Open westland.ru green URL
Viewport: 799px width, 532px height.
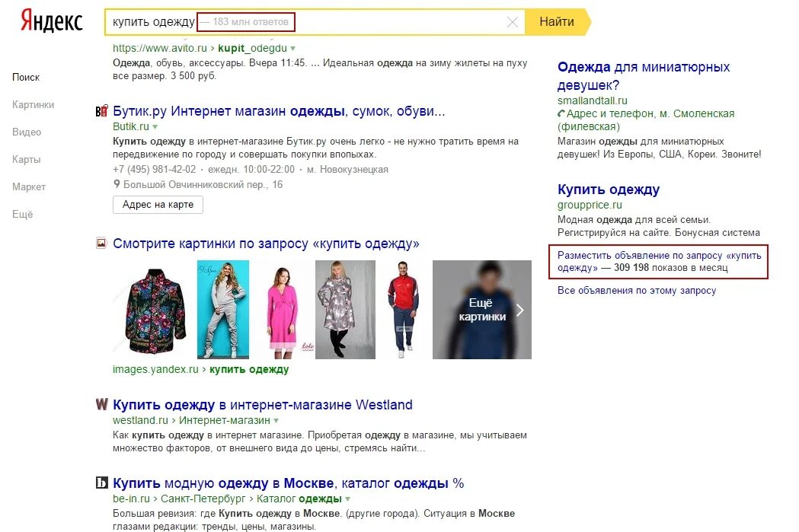coord(140,421)
